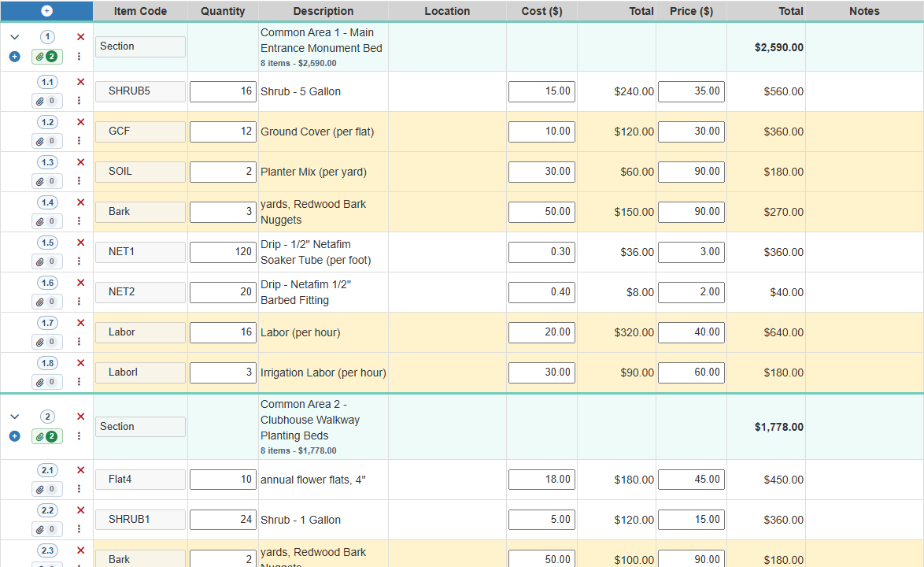Click row number badge 2.2

click(x=48, y=510)
